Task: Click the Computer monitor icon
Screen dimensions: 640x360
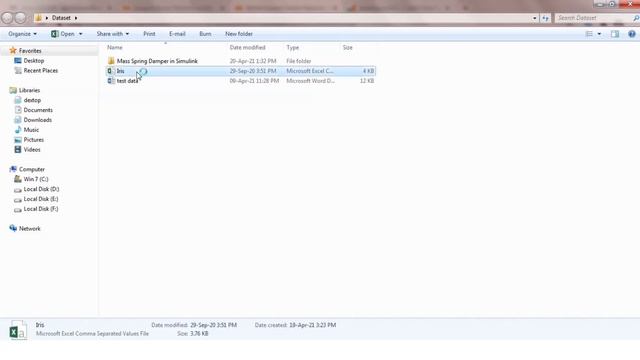Action: pos(13,169)
